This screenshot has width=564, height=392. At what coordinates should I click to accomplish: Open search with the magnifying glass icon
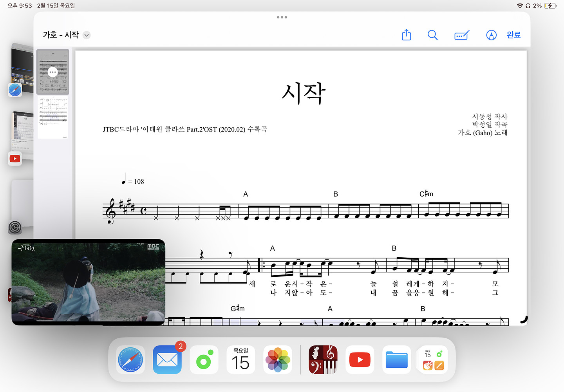click(x=432, y=35)
